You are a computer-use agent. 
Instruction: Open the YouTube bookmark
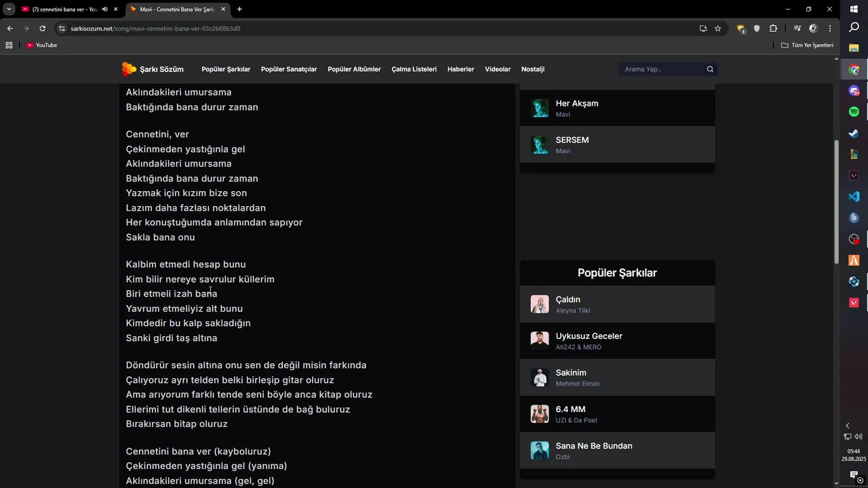(42, 45)
